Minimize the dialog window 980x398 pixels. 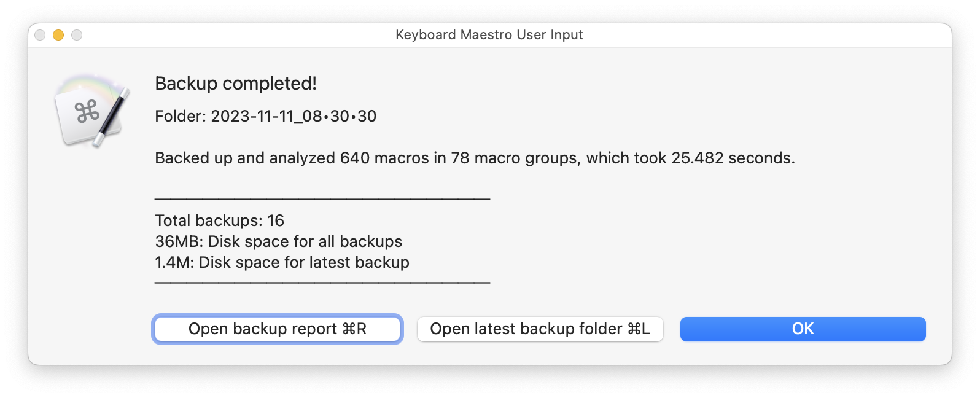click(x=58, y=36)
